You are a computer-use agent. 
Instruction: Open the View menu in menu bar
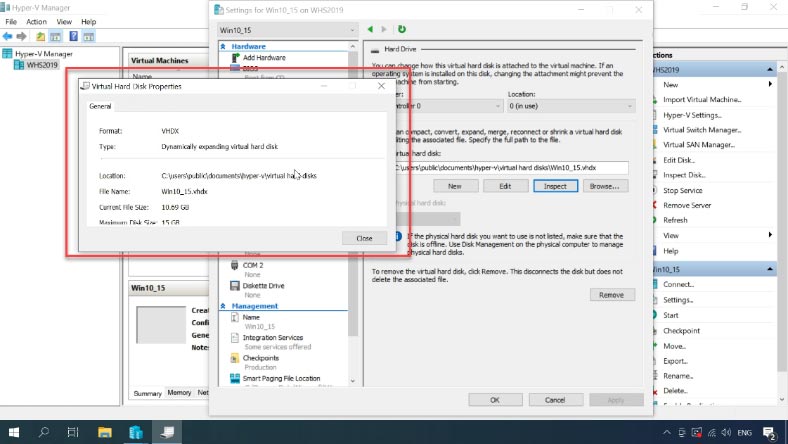64,22
